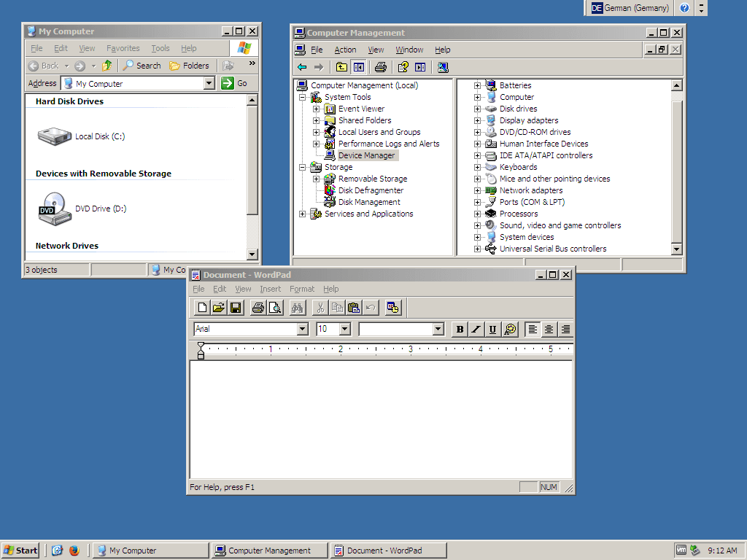The height and width of the screenshot is (560, 747).
Task: Click the Go button beside address bar
Action: (x=234, y=83)
